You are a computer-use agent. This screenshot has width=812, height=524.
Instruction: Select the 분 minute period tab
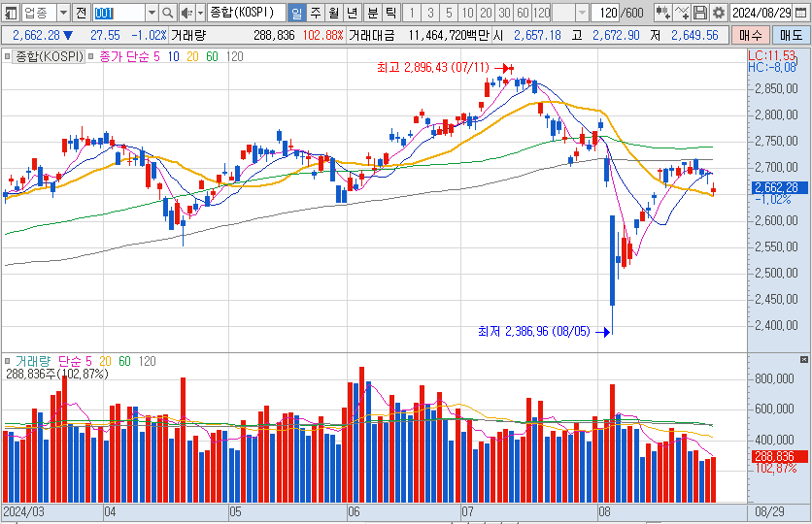pos(373,13)
